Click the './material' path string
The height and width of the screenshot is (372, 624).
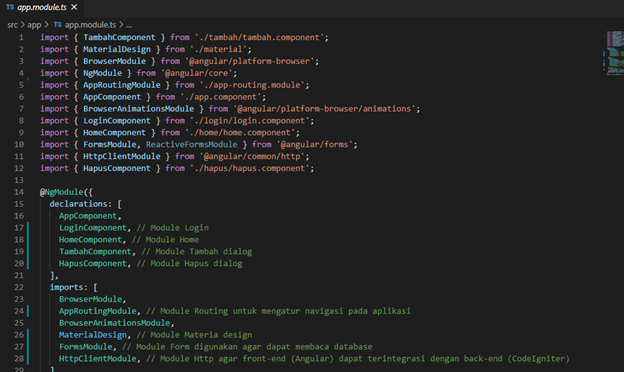click(x=218, y=49)
